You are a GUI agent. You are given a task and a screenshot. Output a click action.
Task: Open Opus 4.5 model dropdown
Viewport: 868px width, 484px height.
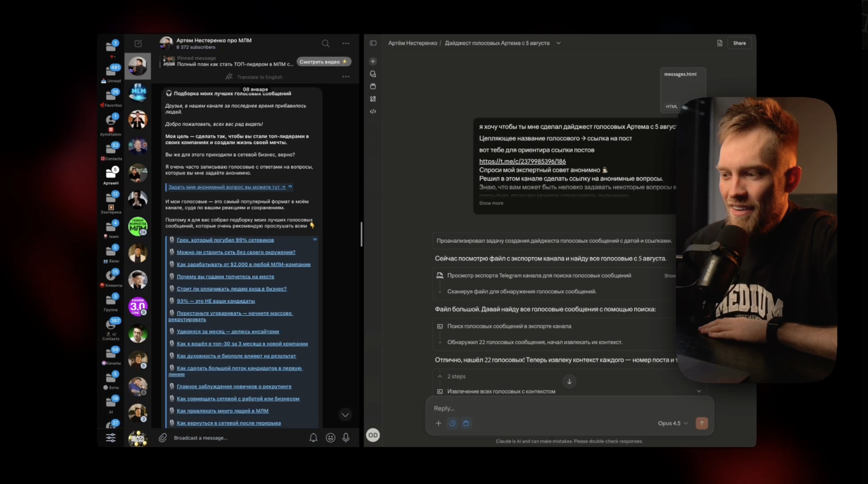click(673, 423)
